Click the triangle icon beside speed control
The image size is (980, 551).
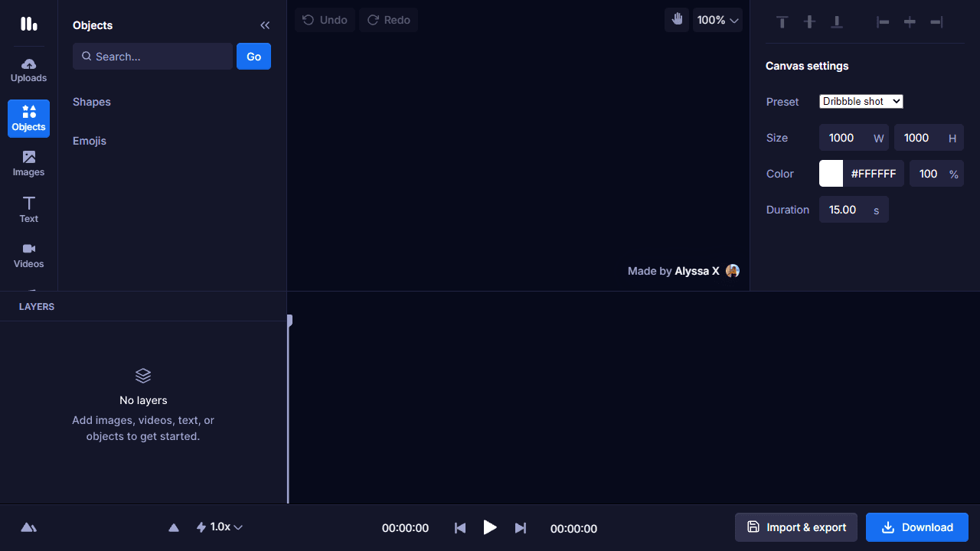(174, 527)
